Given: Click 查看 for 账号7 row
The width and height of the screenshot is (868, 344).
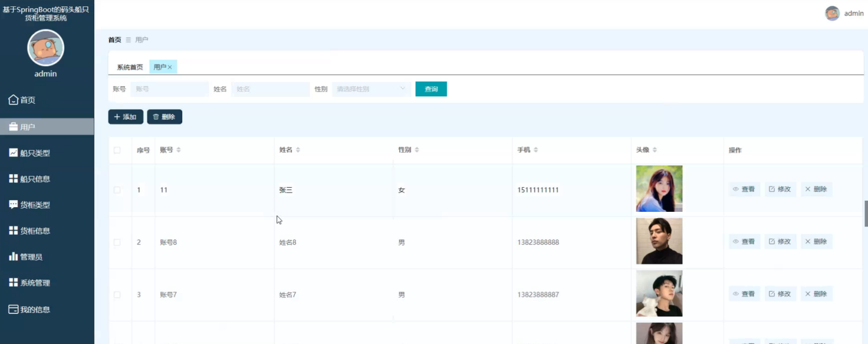Looking at the screenshot, I should pos(744,293).
